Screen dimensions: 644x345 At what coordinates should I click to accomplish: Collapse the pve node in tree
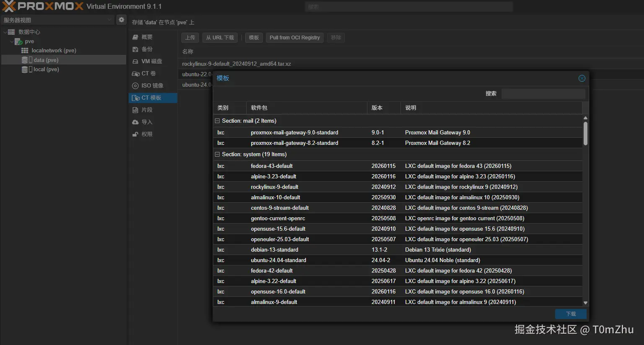click(12, 41)
